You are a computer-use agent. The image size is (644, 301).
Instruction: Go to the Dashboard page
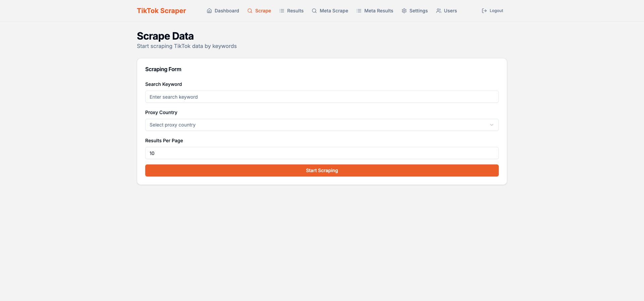(x=227, y=11)
